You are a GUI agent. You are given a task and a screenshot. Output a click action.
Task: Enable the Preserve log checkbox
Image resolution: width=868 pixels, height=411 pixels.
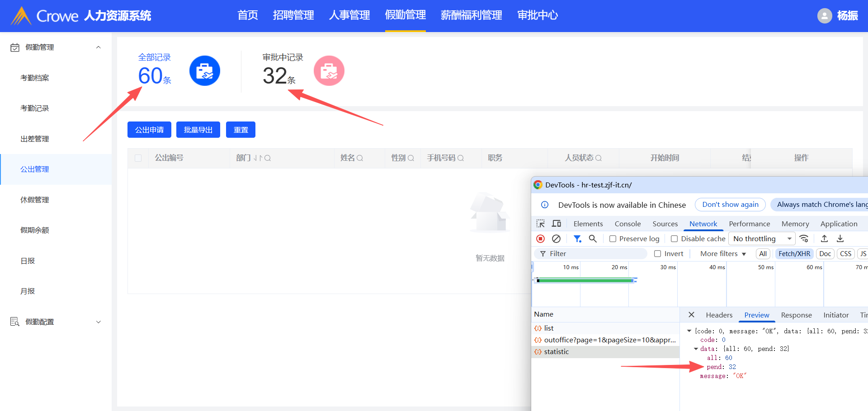[x=613, y=239]
